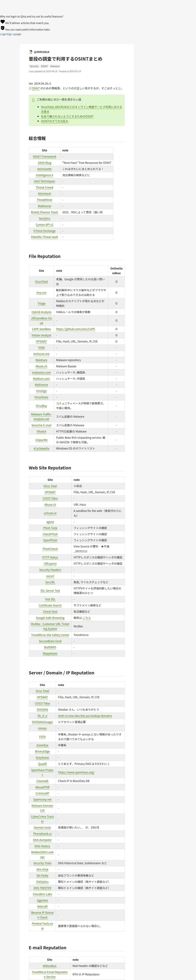Screen dimensions: 196x980
Task: Open TrendMicro Site Safety Center link
Action: click(50, 635)
